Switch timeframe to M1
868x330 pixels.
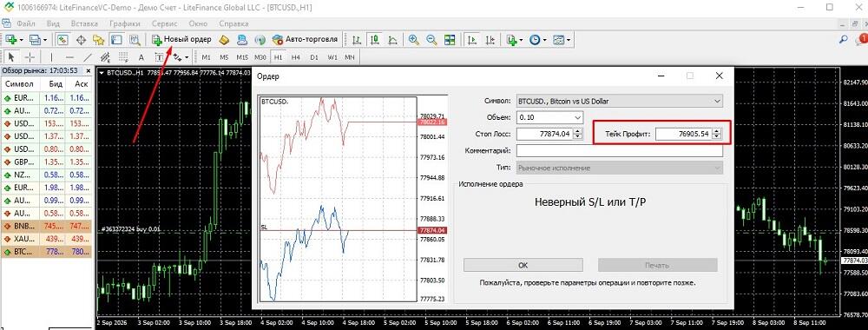pyautogui.click(x=206, y=57)
